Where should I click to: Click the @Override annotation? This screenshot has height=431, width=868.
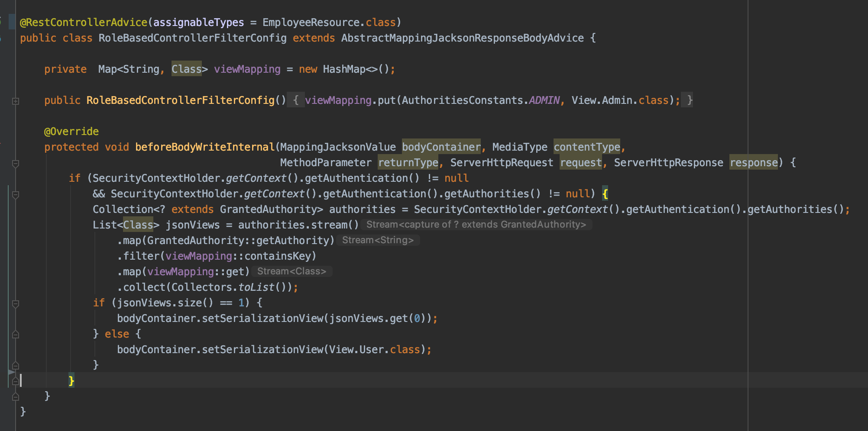click(71, 132)
